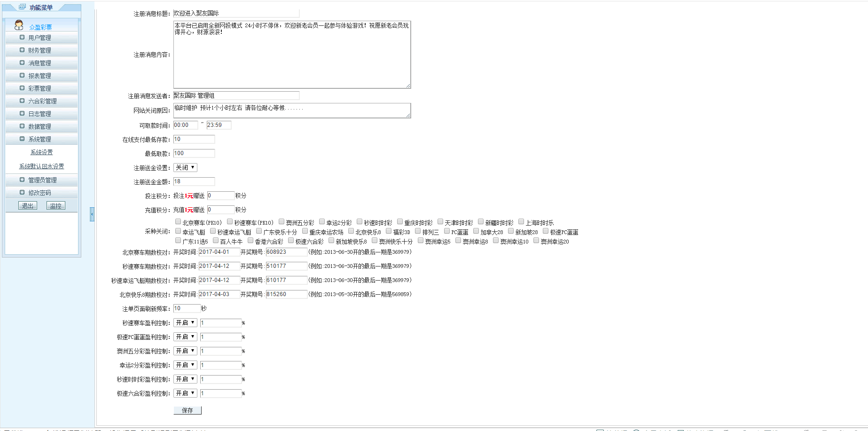This screenshot has width=868, height=431.
Task: Open the 幸运2分彩盈利控制 dropdown
Action: pos(185,365)
